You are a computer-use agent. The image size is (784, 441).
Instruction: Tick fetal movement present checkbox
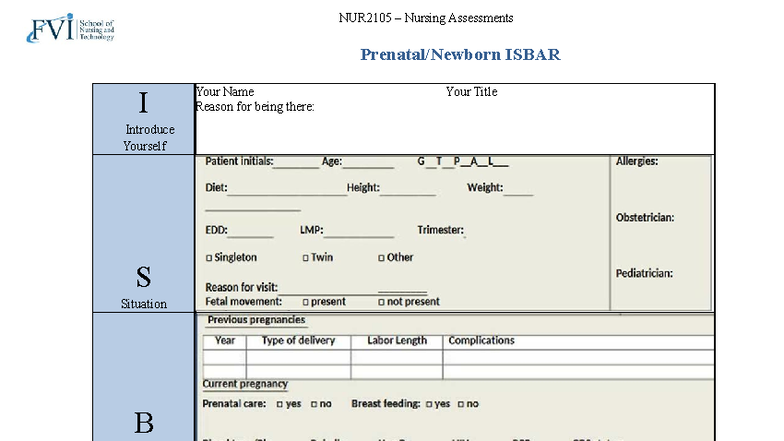click(x=306, y=302)
